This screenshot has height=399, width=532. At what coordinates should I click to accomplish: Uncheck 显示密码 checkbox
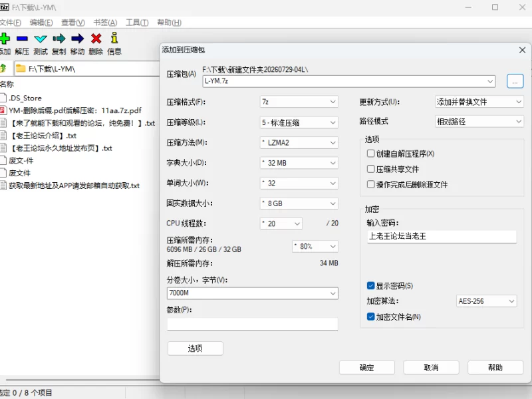click(x=370, y=286)
